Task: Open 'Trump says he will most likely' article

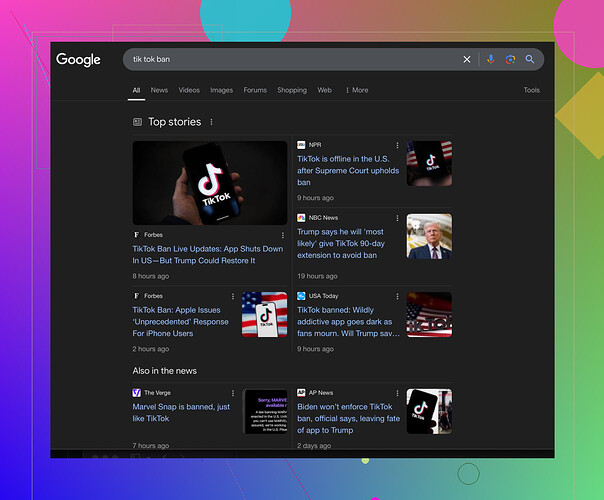Action: (341, 243)
